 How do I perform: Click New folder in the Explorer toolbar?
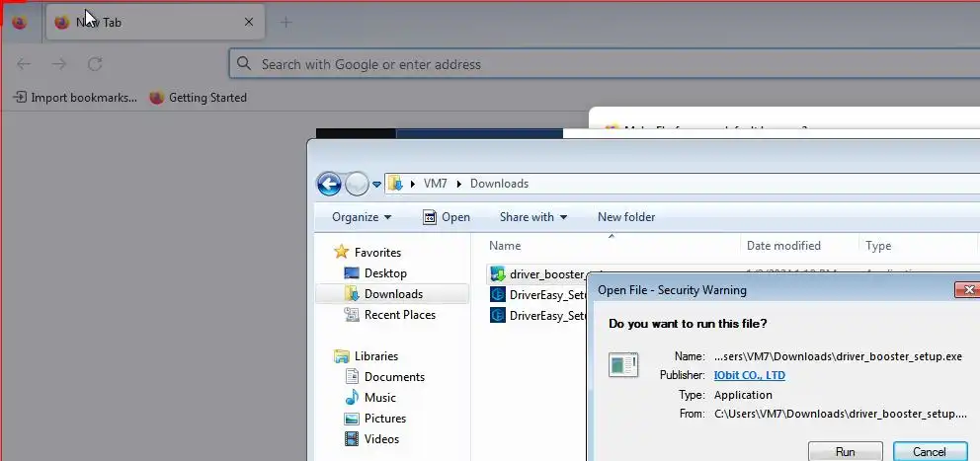point(626,217)
